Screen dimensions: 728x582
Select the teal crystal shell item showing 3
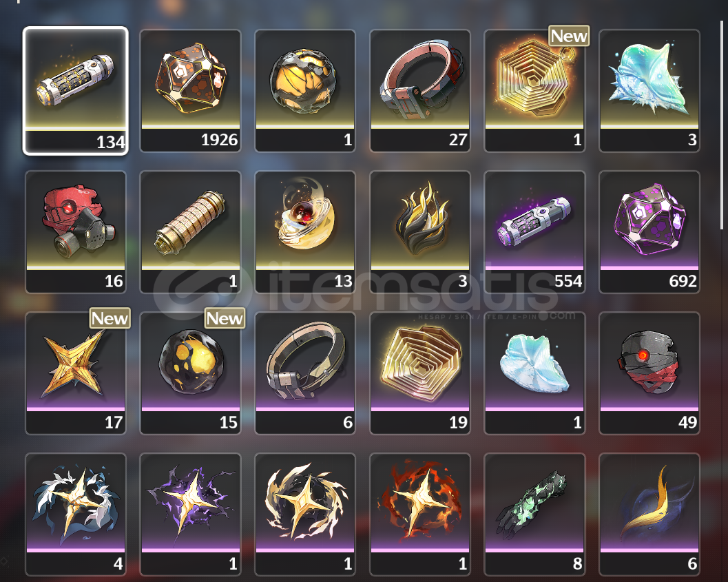pos(649,90)
